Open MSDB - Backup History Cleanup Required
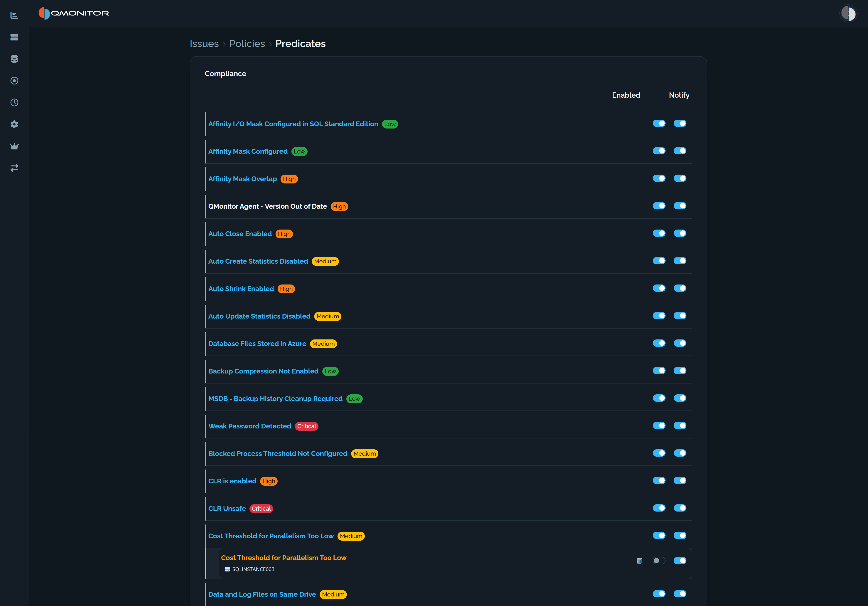The image size is (868, 606). click(275, 398)
